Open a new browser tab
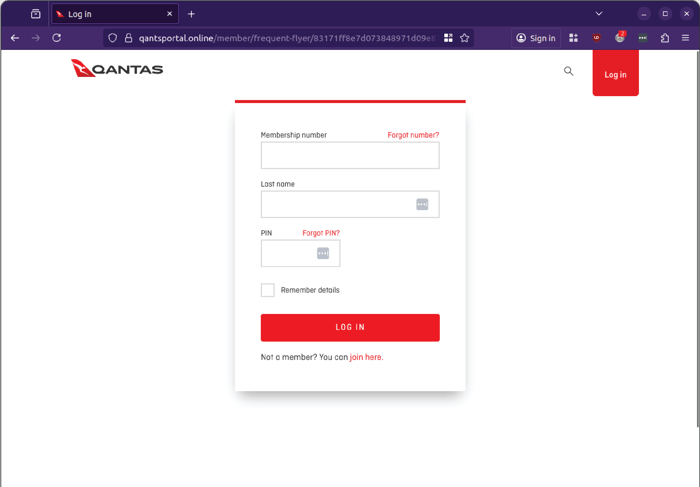 (x=191, y=14)
